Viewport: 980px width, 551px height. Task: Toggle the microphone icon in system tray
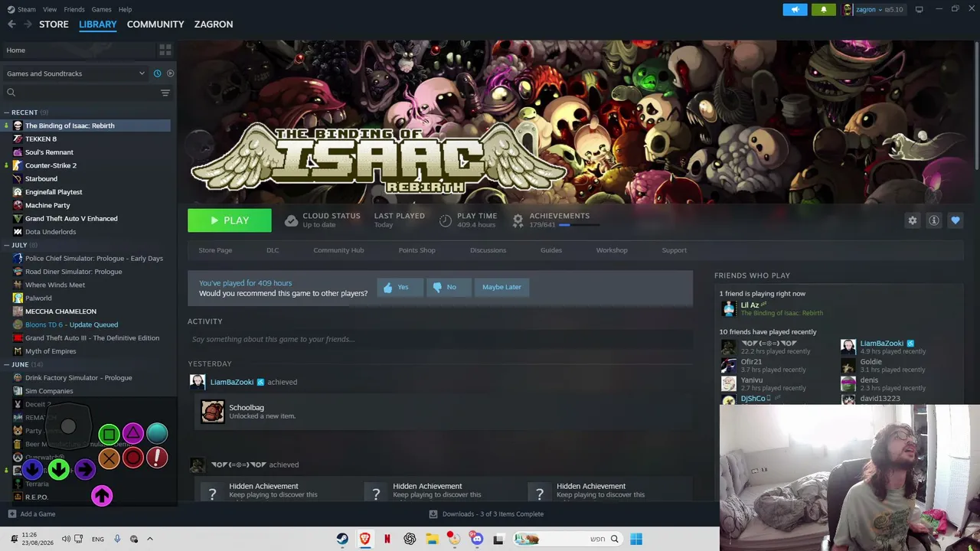pos(117,539)
